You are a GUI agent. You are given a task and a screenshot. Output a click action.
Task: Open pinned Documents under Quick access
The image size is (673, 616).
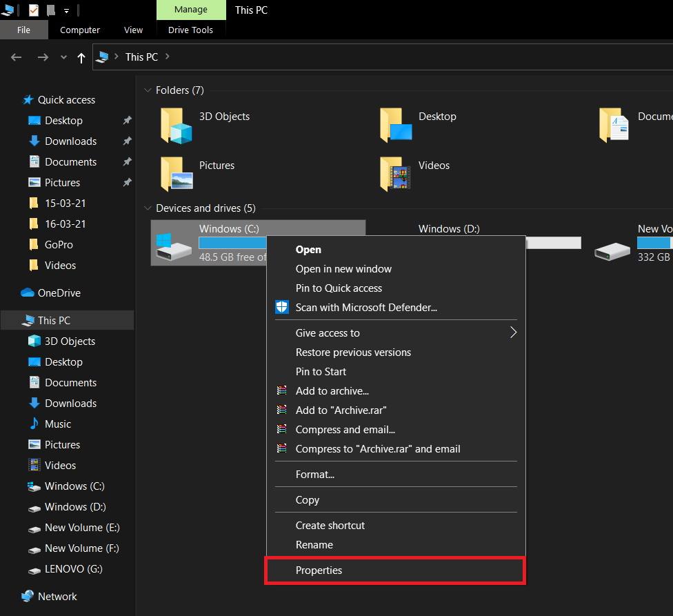tap(71, 162)
